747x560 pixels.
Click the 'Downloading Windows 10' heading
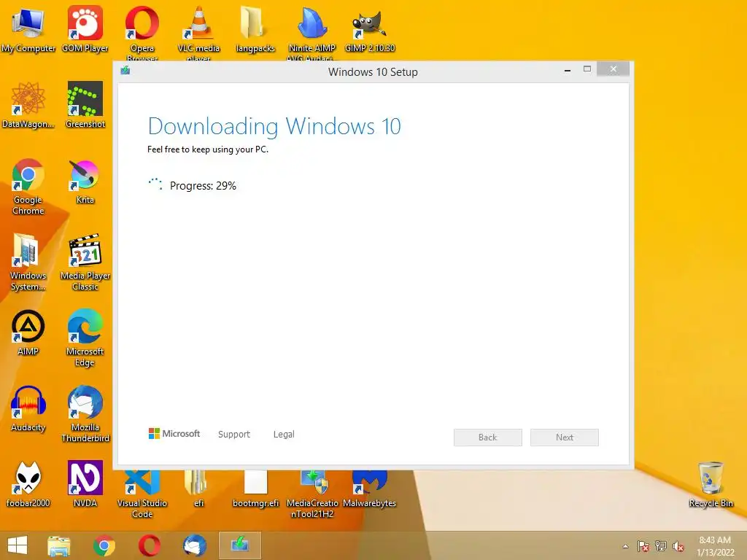pyautogui.click(x=274, y=127)
